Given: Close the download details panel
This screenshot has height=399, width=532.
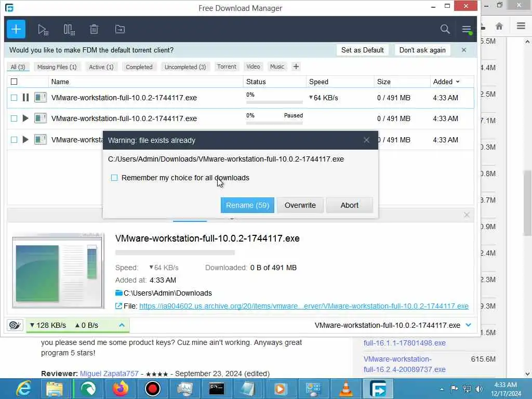Looking at the screenshot, I should click(467, 215).
